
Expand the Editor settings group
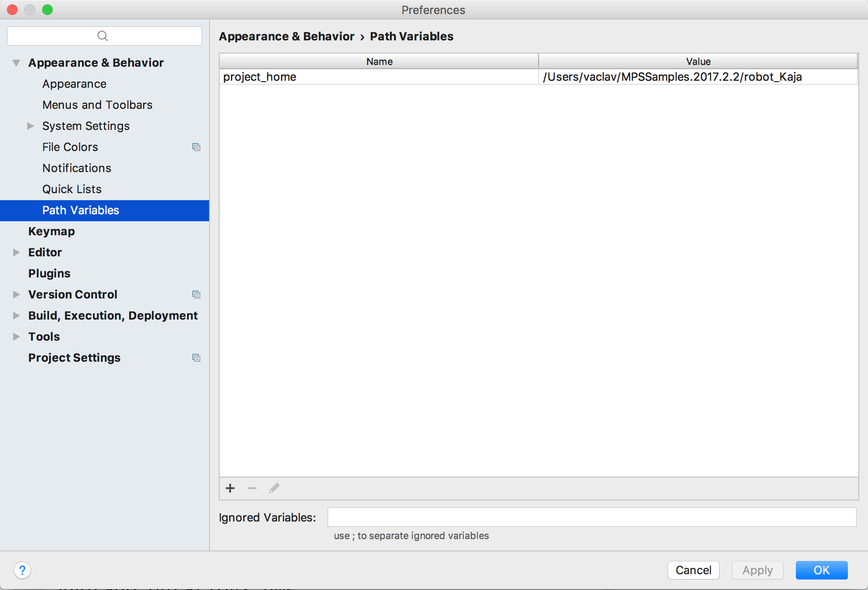(17, 252)
